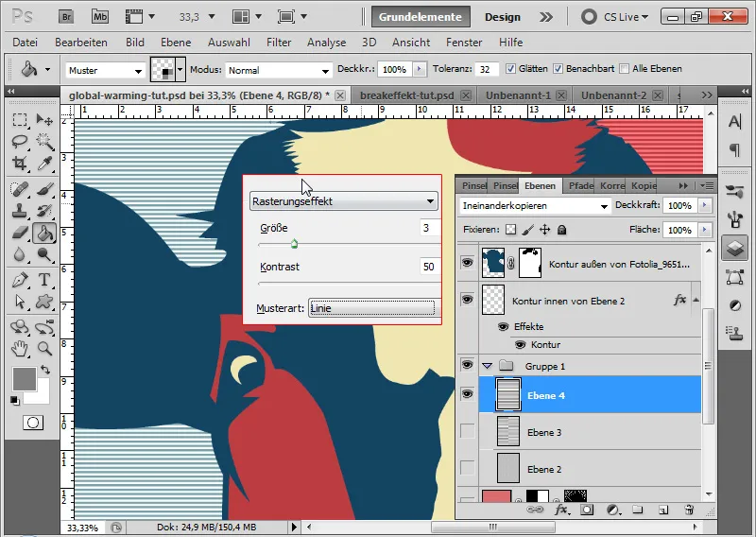Lock layer position with move icon
Image resolution: width=756 pixels, height=537 pixels.
(x=545, y=230)
